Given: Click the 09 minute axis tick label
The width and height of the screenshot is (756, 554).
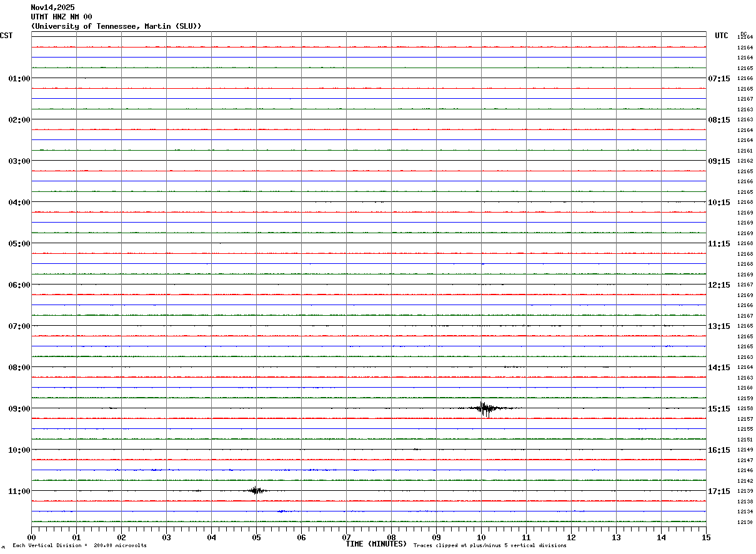Looking at the screenshot, I should pyautogui.click(x=437, y=537).
